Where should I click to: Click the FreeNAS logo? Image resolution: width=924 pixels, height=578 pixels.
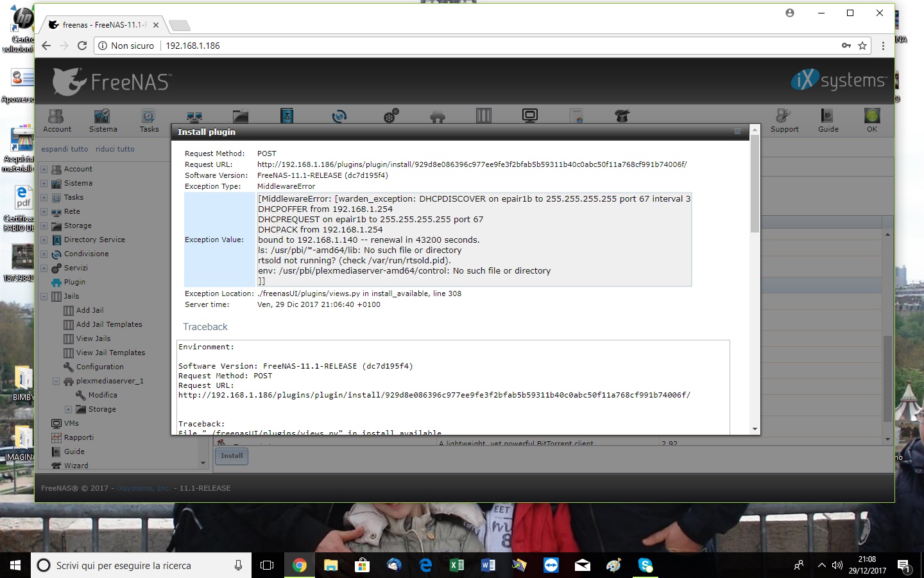(112, 82)
